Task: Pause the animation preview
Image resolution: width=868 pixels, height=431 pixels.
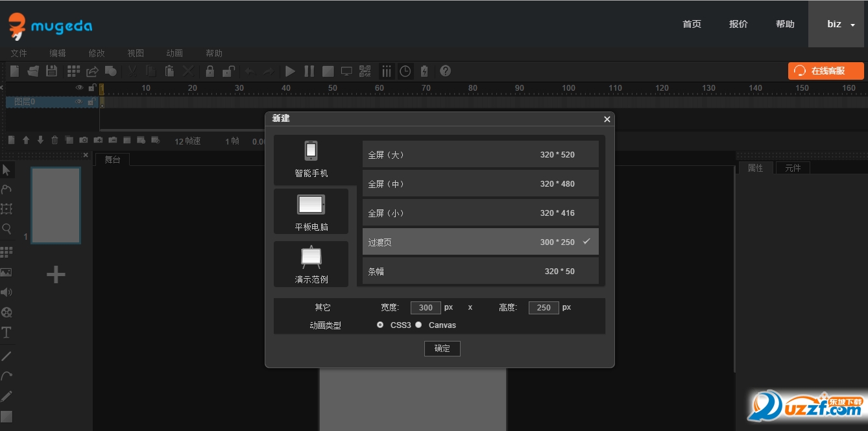Action: tap(309, 71)
